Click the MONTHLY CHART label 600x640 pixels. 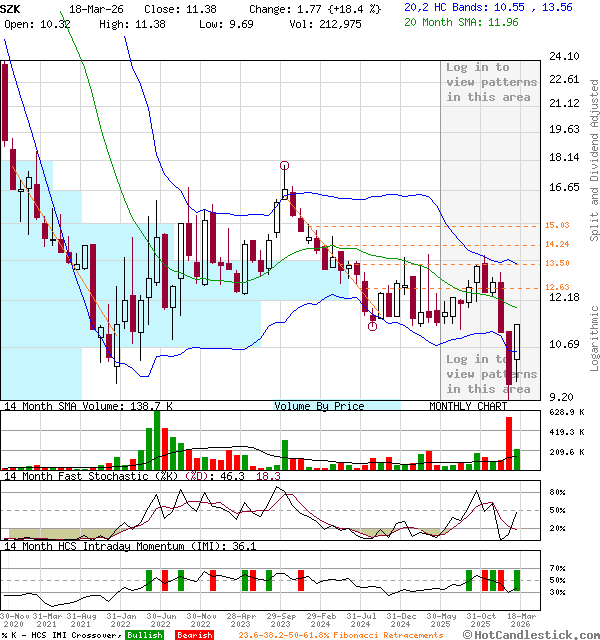(x=468, y=406)
